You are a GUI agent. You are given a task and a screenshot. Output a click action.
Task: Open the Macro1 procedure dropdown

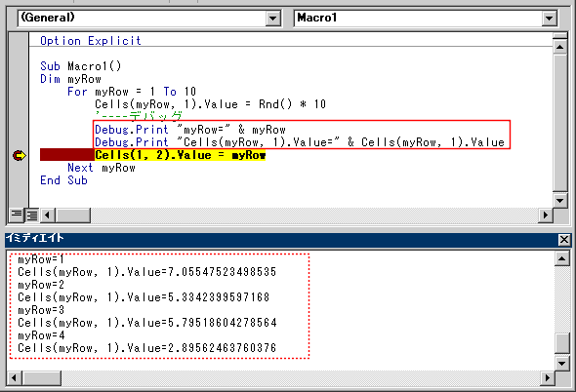[x=550, y=18]
